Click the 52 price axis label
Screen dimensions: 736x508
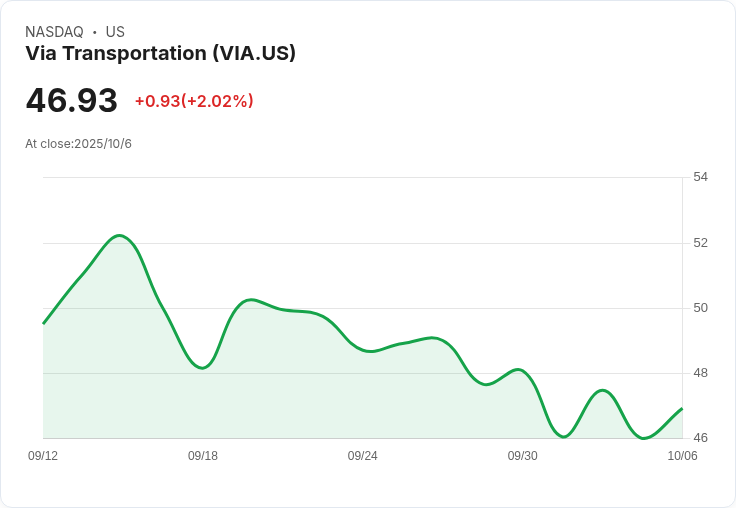click(x=700, y=243)
